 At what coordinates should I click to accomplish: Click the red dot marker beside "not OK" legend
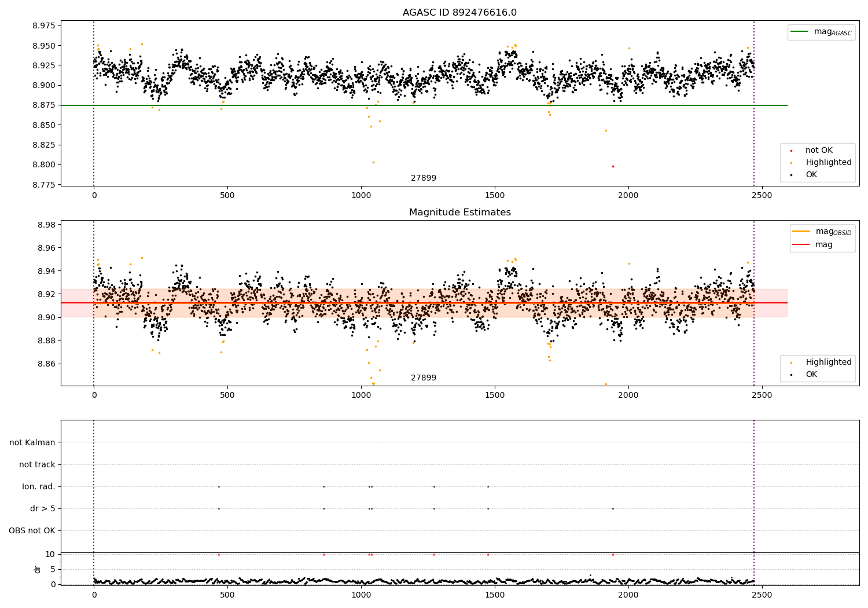(x=792, y=151)
